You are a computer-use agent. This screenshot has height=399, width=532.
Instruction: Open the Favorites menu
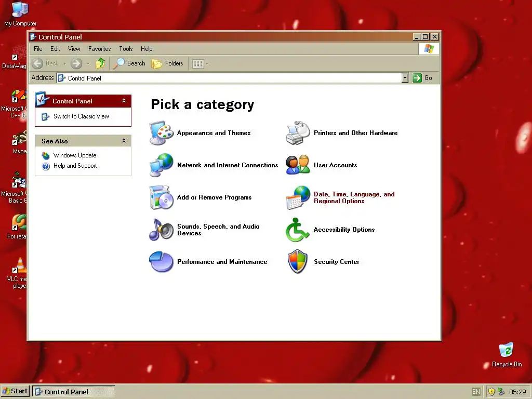click(99, 49)
